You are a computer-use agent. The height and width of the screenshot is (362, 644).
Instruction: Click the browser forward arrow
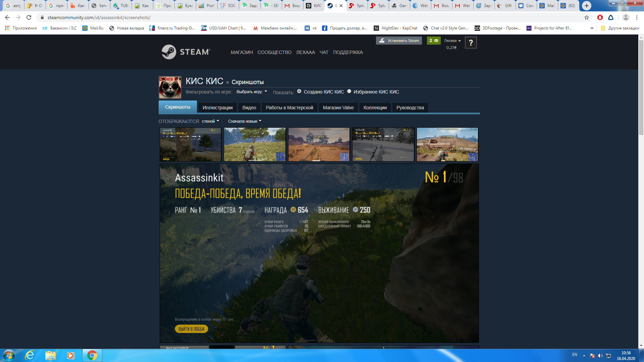point(18,17)
